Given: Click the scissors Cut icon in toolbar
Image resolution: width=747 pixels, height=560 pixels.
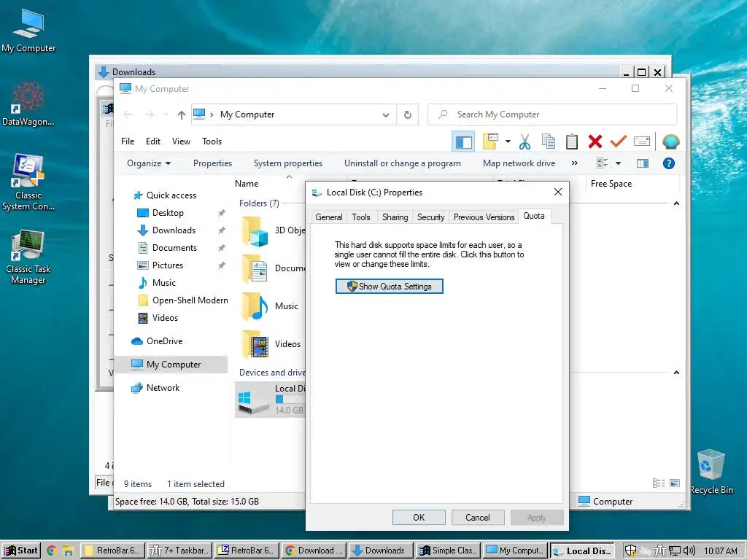Looking at the screenshot, I should 525,141.
